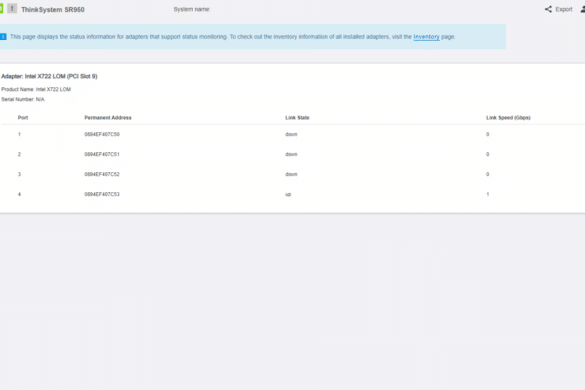Viewport: 585px width, 390px height.
Task: Click link speed value 1 for port 4
Action: click(488, 194)
